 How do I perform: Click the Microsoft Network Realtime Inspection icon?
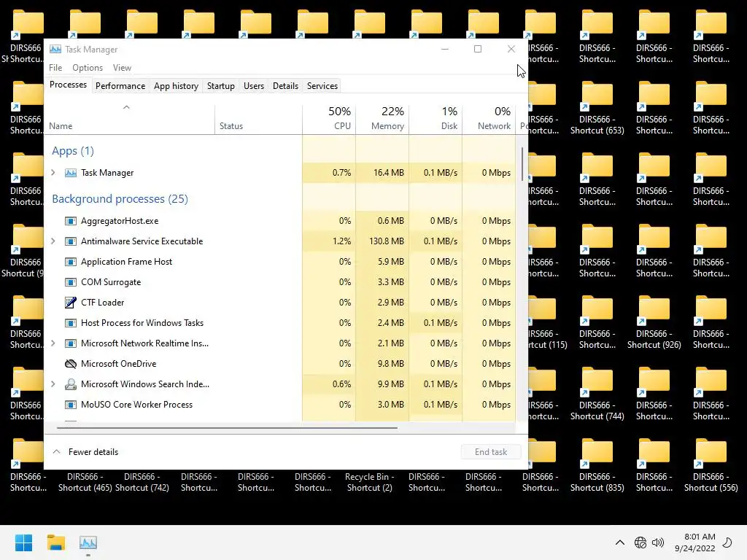tap(71, 343)
